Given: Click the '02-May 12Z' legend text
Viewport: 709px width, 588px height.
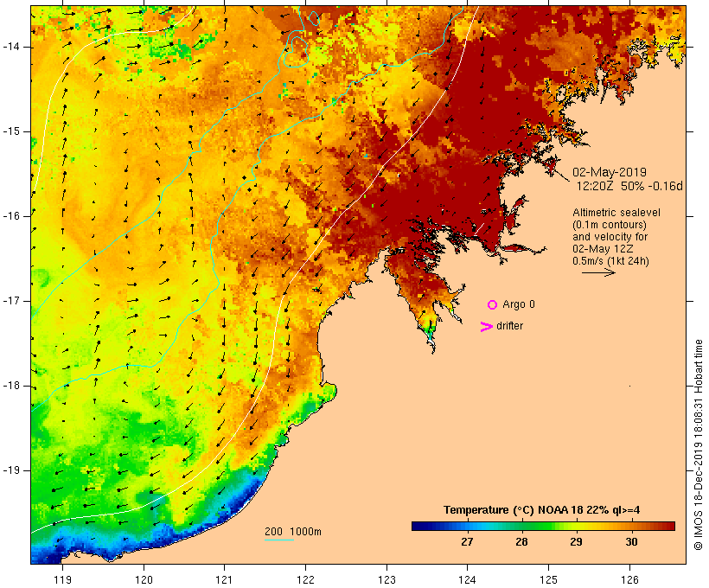Looking at the screenshot, I should [x=603, y=249].
